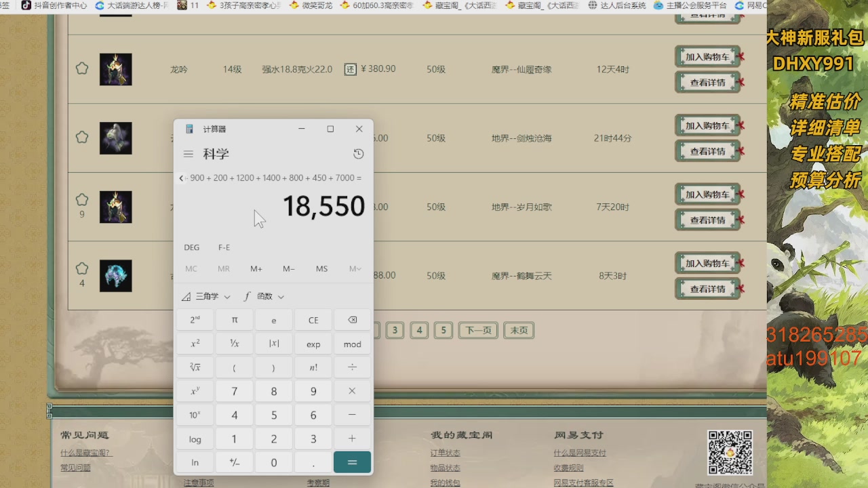Click the log key

[x=195, y=439]
